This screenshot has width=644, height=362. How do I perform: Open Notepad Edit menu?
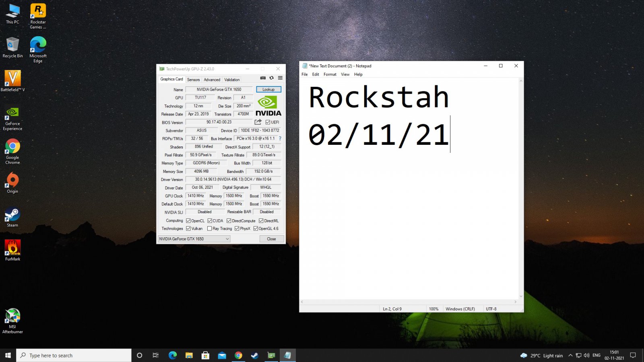tap(316, 74)
